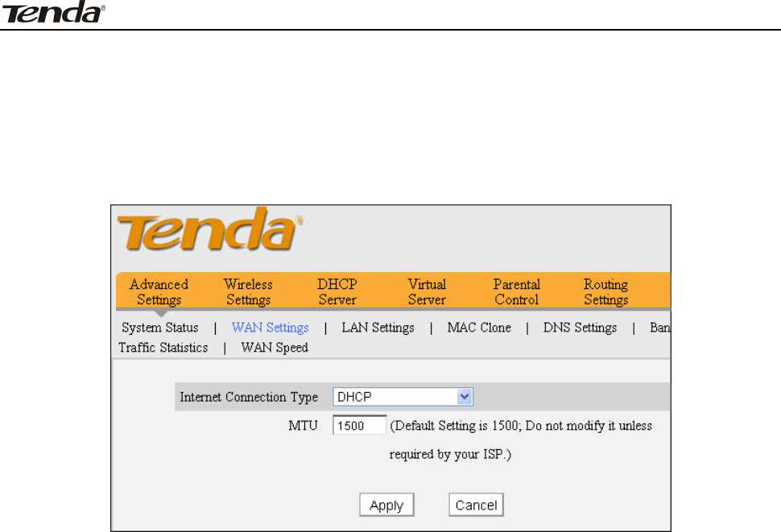Screen dimensions: 781x532
Task: Open the Virtual Server tab
Action: point(427,291)
